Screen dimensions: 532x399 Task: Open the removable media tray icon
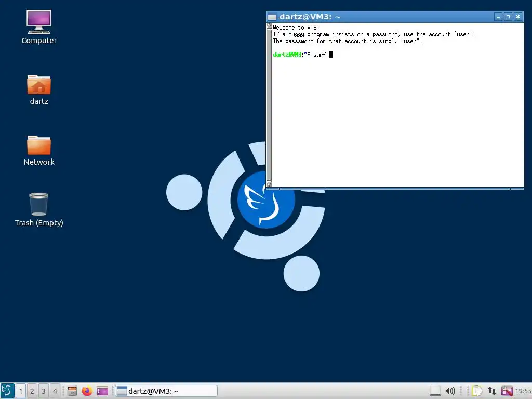click(x=435, y=391)
